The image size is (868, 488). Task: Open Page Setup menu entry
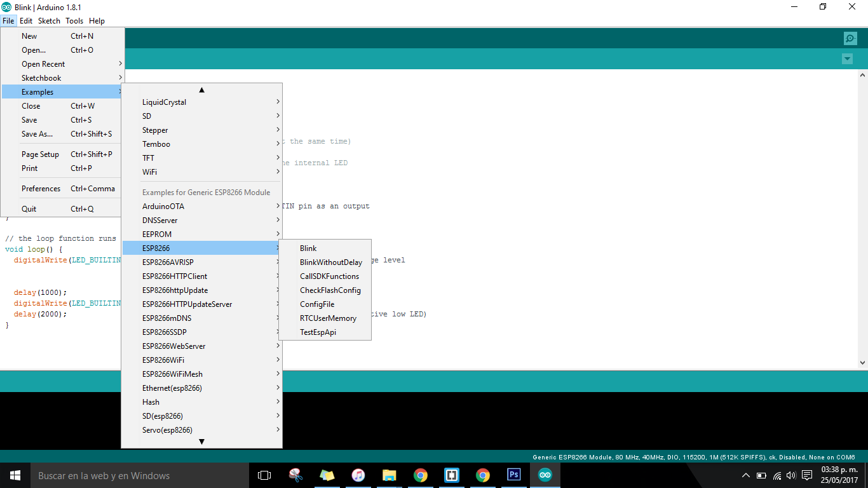62,154
